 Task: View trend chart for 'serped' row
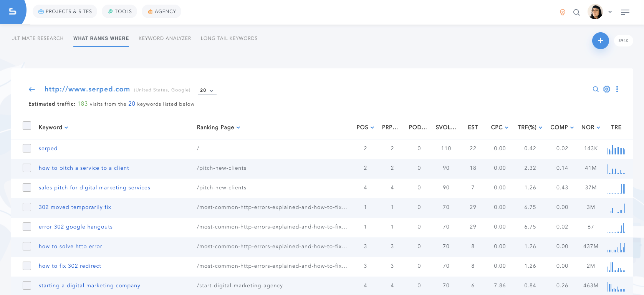pyautogui.click(x=616, y=149)
